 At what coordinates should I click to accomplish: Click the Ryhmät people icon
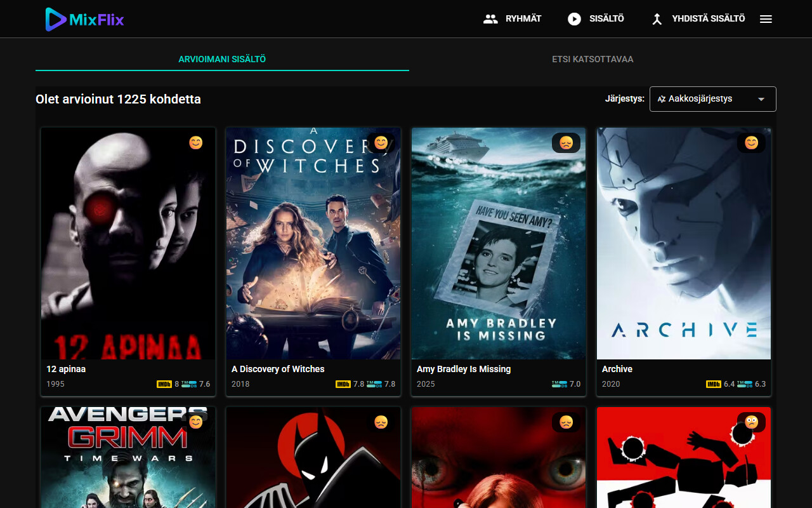click(490, 19)
